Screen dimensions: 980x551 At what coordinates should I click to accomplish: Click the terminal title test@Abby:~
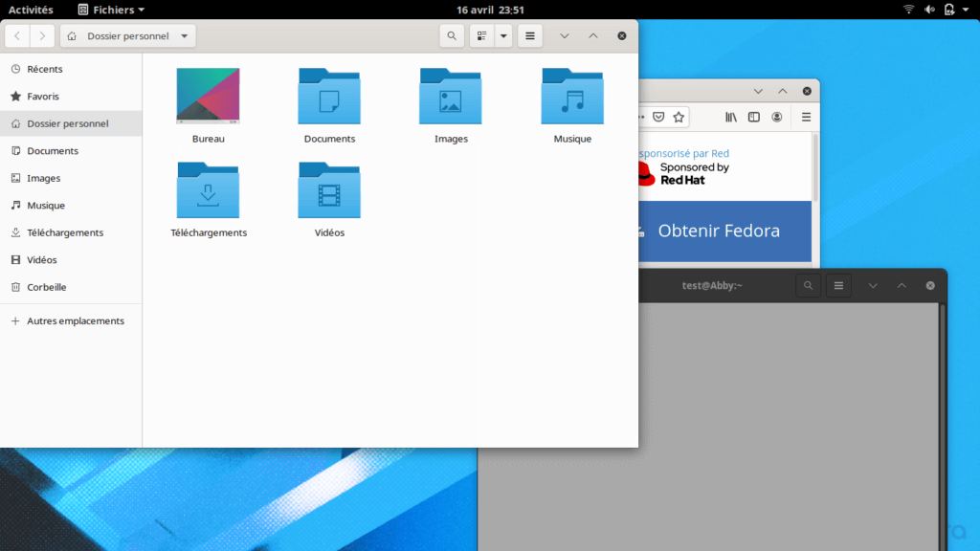712,285
